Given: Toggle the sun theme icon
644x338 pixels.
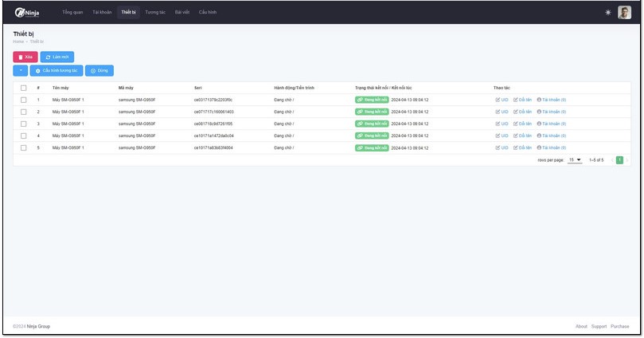Looking at the screenshot, I should point(609,12).
